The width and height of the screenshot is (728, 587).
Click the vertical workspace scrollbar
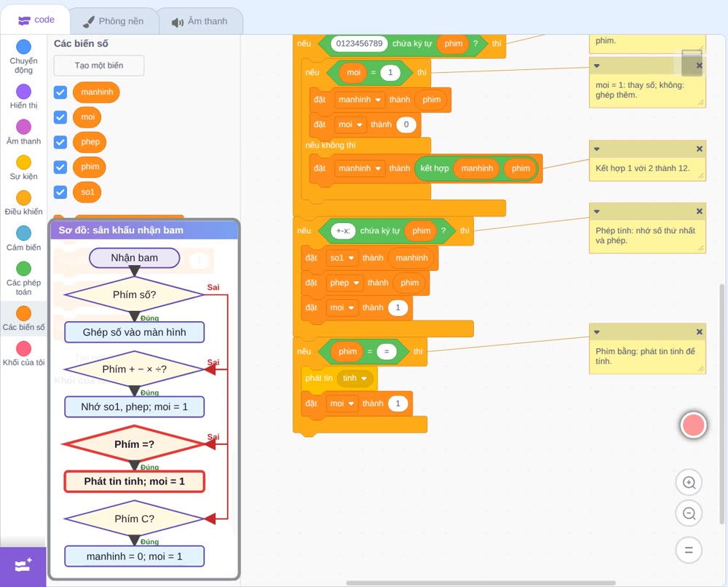721,404
